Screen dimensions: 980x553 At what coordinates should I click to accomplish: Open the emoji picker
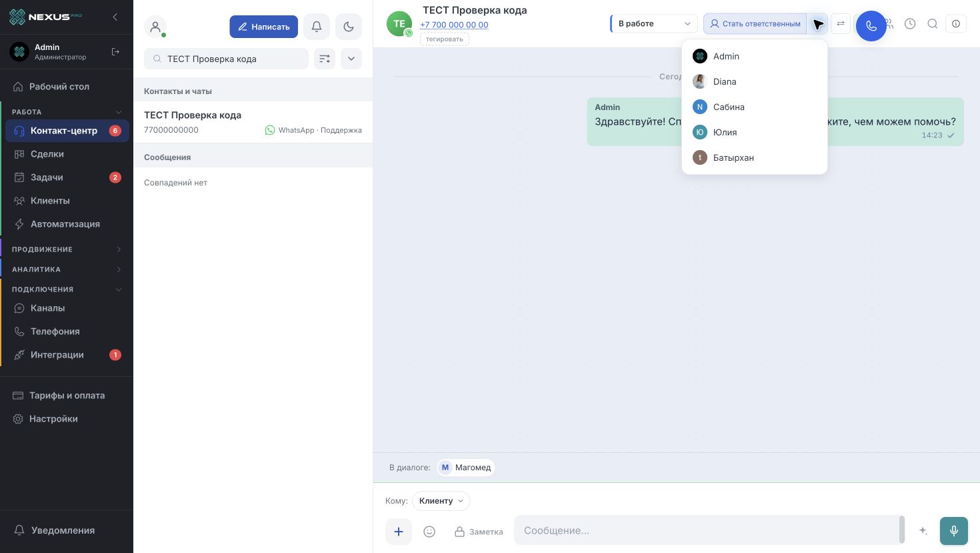(x=429, y=532)
